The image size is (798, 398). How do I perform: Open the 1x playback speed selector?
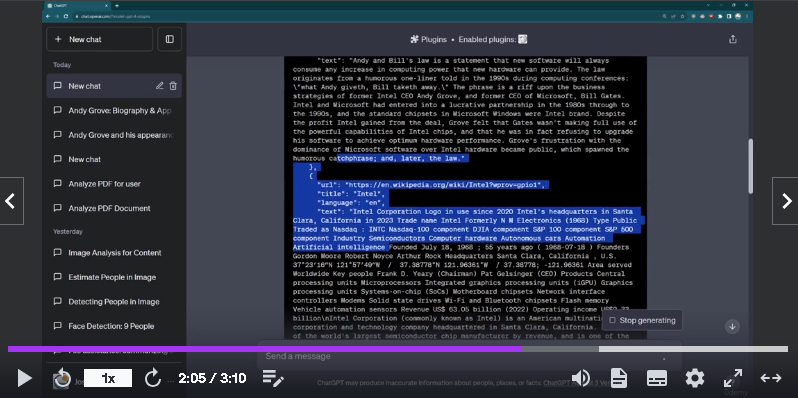click(108, 378)
